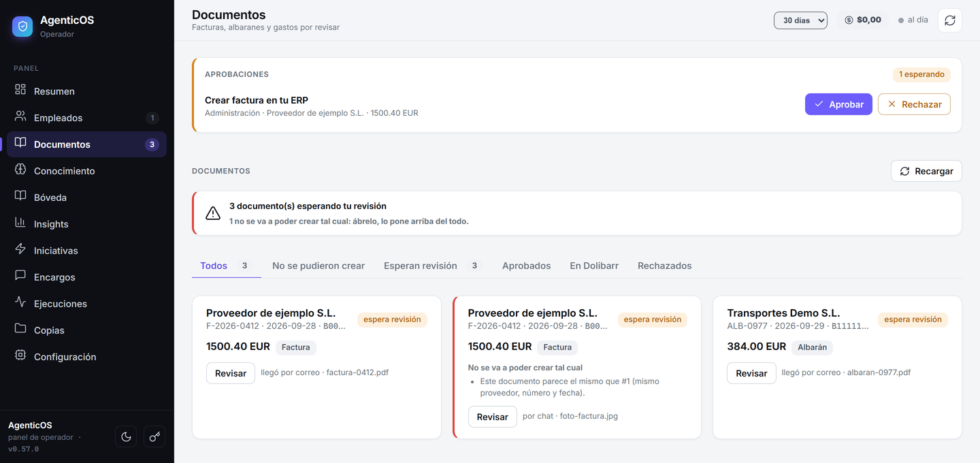Screen dimensions: 980x463
Task: Click the Transportes Demo S.L. card title
Action: pos(783,313)
